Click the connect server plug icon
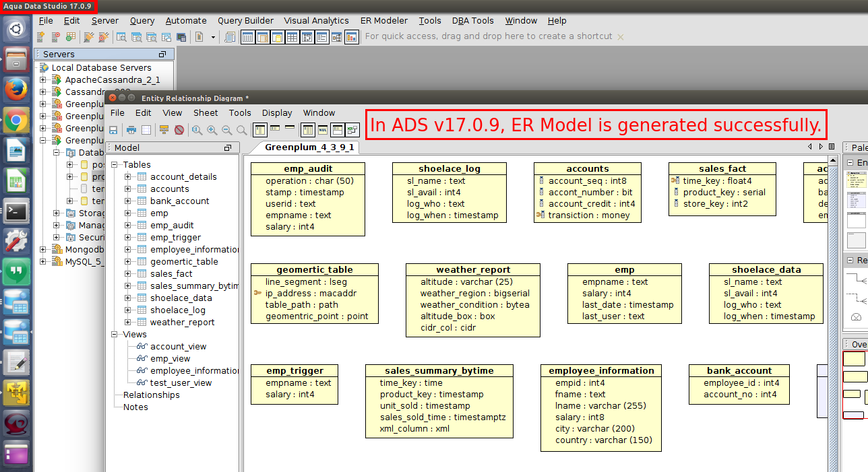 tap(88, 37)
